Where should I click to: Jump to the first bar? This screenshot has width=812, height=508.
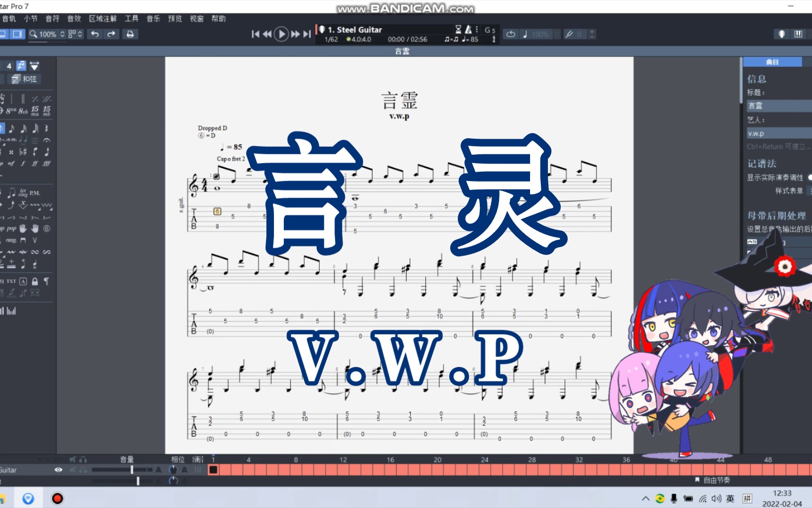[255, 34]
